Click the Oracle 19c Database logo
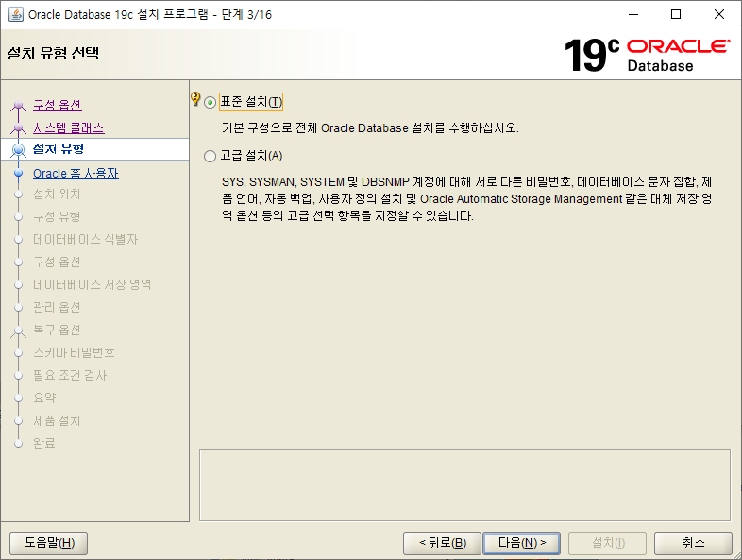This screenshot has width=742, height=560. 647,56
